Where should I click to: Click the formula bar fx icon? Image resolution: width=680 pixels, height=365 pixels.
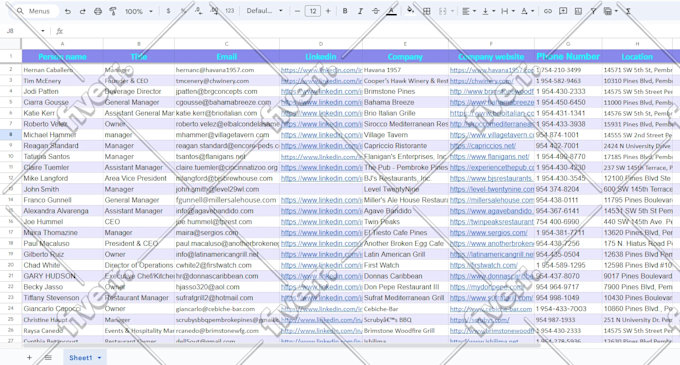point(59,31)
